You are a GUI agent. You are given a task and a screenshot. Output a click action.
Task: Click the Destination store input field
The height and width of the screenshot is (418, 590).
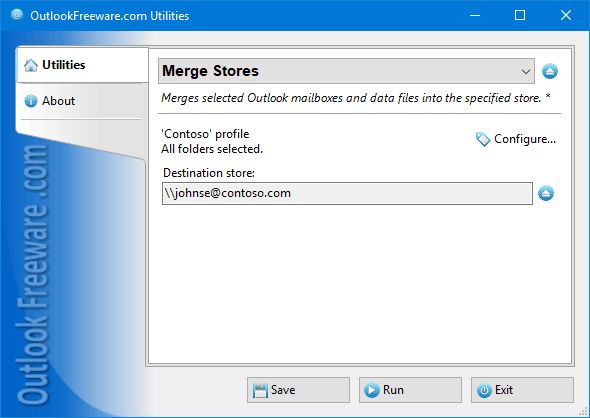(x=347, y=193)
